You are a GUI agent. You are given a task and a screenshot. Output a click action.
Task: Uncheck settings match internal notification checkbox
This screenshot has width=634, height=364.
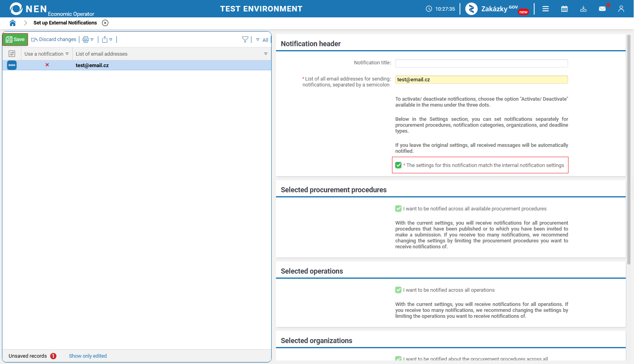coord(398,165)
